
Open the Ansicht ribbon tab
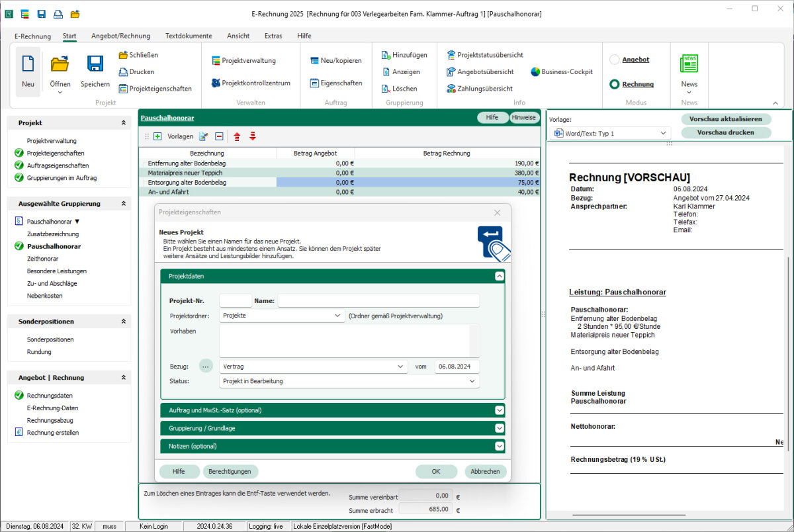(238, 36)
